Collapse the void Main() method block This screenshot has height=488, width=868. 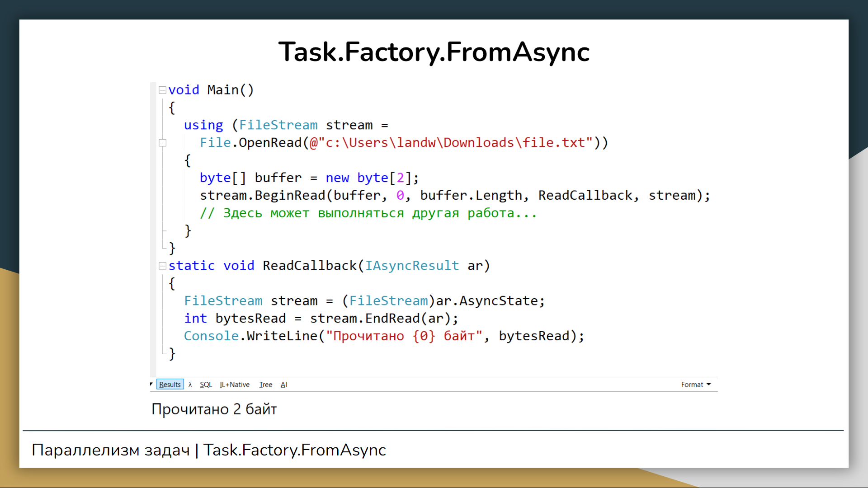point(162,90)
